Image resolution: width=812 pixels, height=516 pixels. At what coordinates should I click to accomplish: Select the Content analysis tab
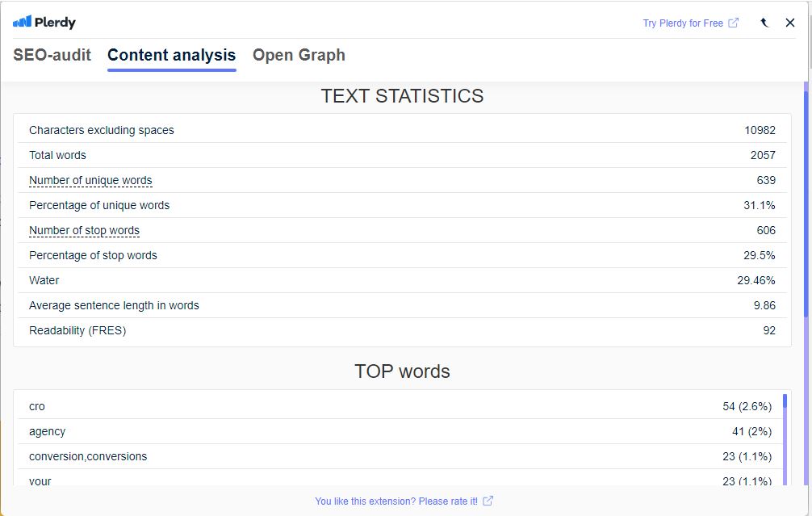coord(171,55)
